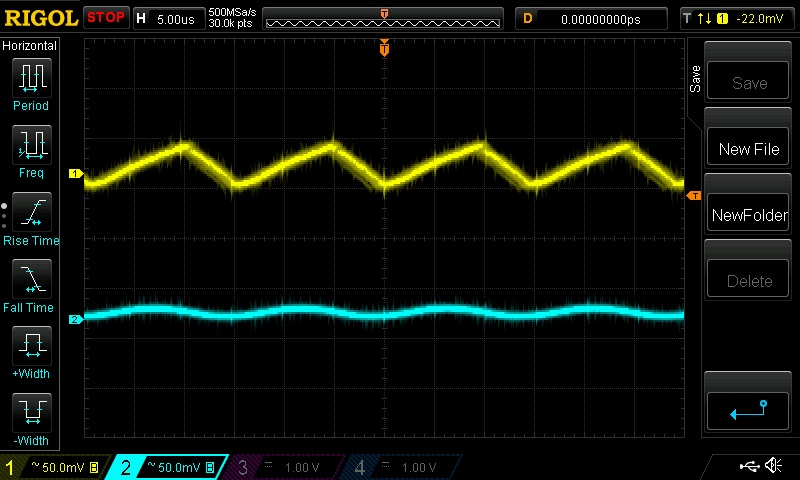Click the speaker sound icon
The image size is (800, 480).
point(774,465)
